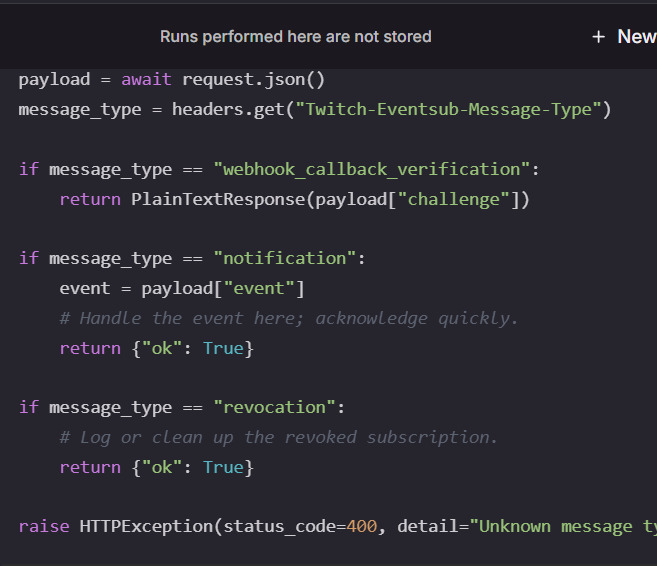This screenshot has width=657, height=566.
Task: Click the "notification" string literal
Action: click(x=285, y=258)
